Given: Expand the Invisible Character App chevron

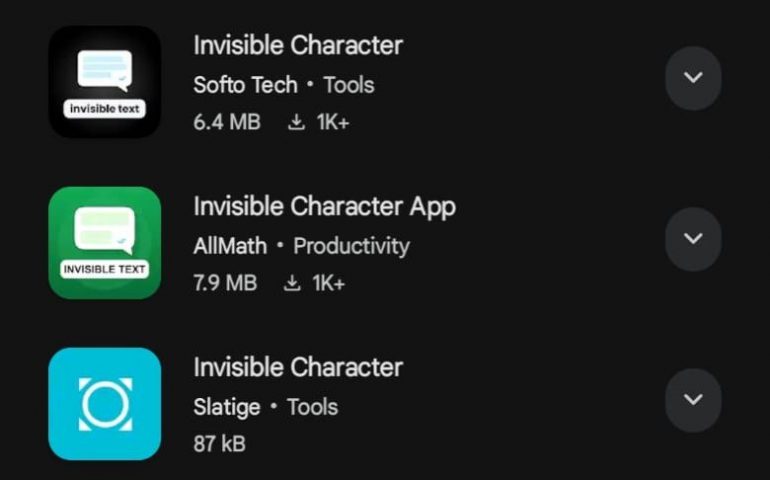Looking at the screenshot, I should [x=693, y=239].
